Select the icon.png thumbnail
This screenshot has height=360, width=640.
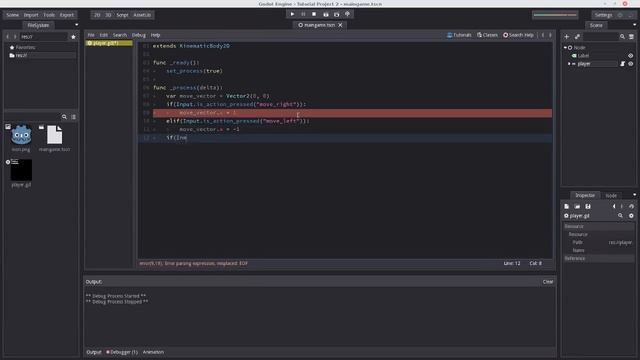[x=21, y=135]
